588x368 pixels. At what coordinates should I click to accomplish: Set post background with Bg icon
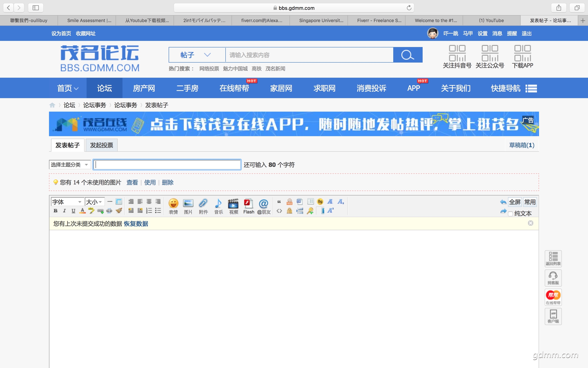[320, 202]
